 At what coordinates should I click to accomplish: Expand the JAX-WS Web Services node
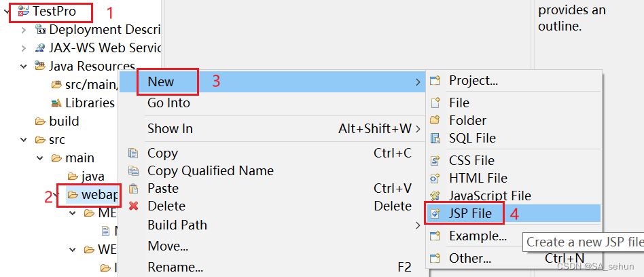click(24, 48)
